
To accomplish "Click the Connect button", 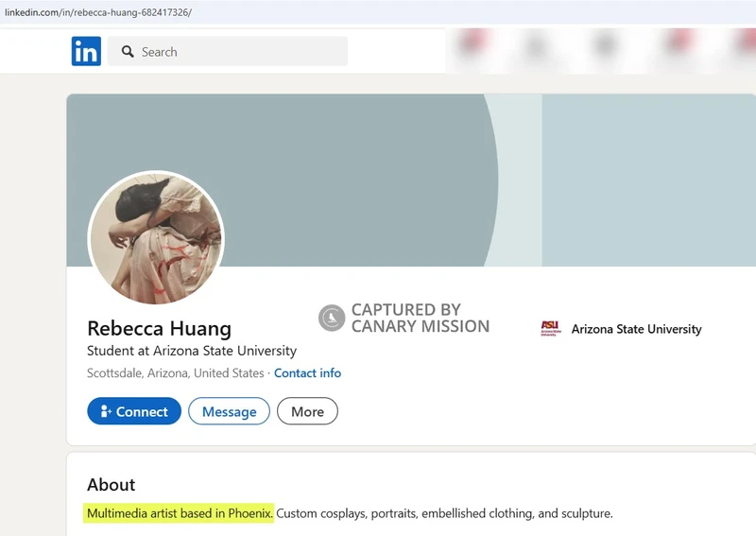I will click(x=134, y=411).
